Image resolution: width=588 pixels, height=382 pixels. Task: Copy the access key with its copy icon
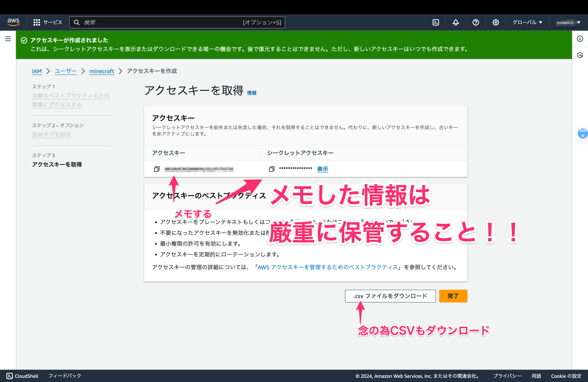click(157, 169)
